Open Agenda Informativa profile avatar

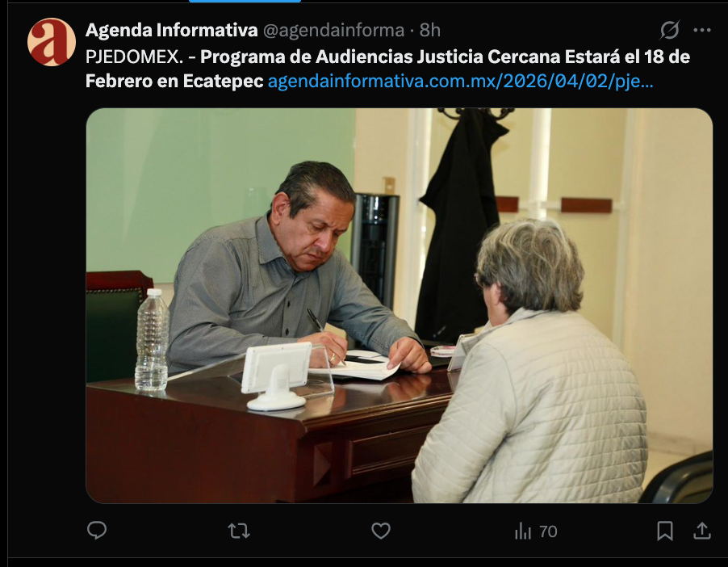click(x=51, y=42)
